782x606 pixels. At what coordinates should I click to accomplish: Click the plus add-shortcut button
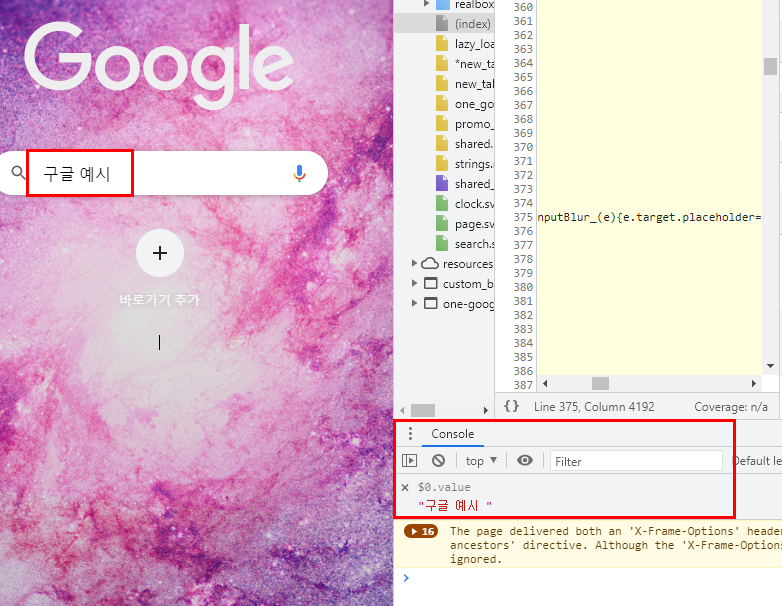click(x=160, y=253)
